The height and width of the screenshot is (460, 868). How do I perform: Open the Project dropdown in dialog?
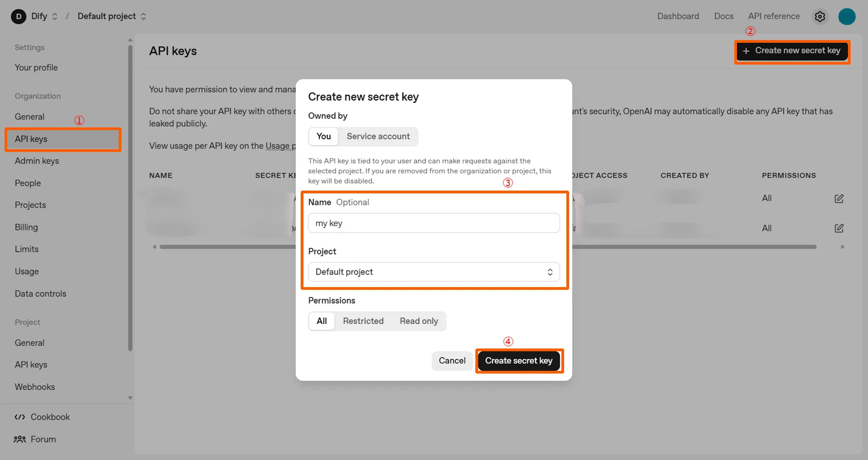[x=434, y=272]
